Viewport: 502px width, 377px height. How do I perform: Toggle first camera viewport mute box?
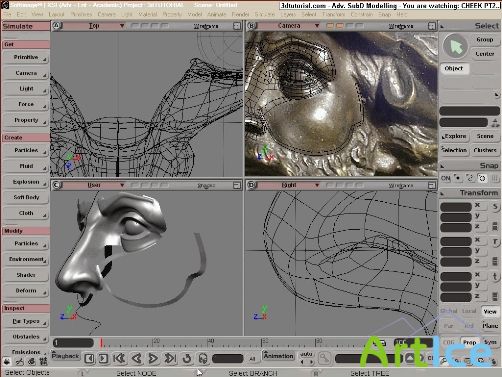pos(330,26)
